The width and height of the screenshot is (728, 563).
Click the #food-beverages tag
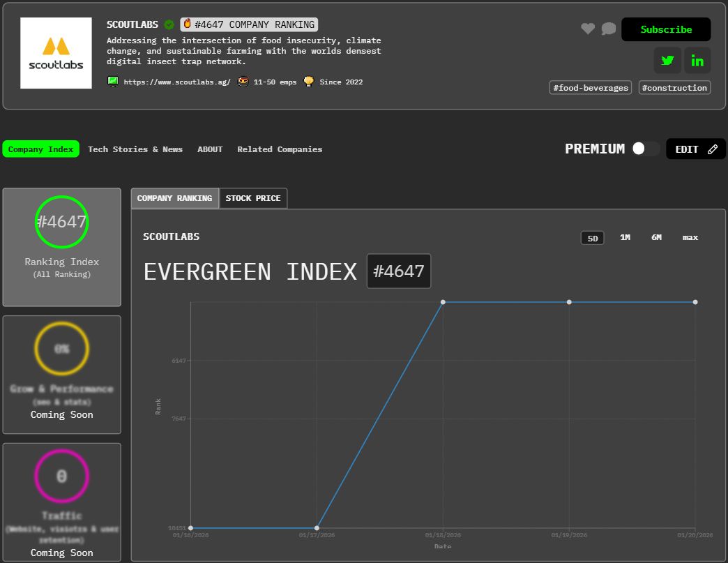click(x=590, y=88)
